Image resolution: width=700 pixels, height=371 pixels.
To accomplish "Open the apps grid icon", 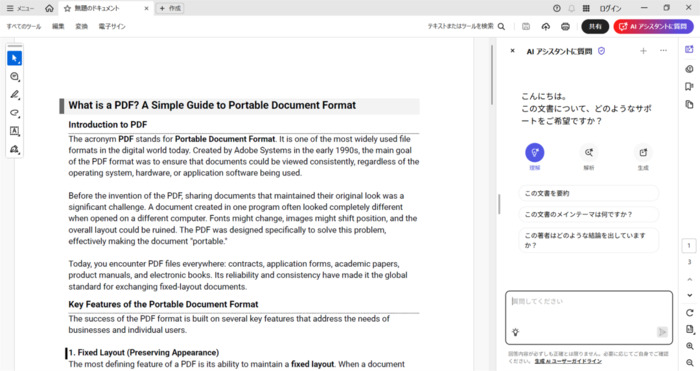I will 586,8.
